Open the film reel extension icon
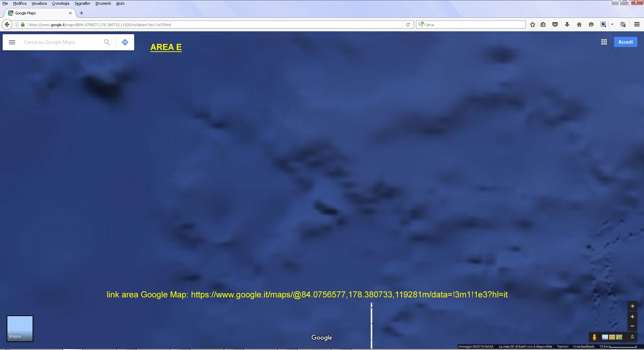This screenshot has height=350, width=644. point(623,24)
